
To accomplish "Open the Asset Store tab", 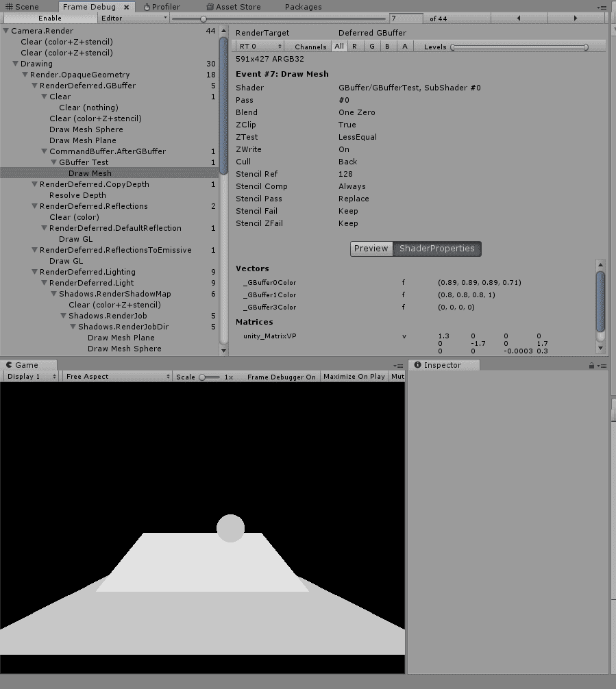I will point(234,7).
